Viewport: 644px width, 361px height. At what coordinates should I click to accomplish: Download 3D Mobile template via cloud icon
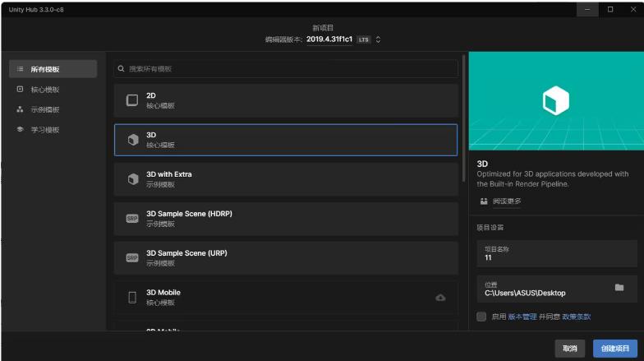coord(440,298)
